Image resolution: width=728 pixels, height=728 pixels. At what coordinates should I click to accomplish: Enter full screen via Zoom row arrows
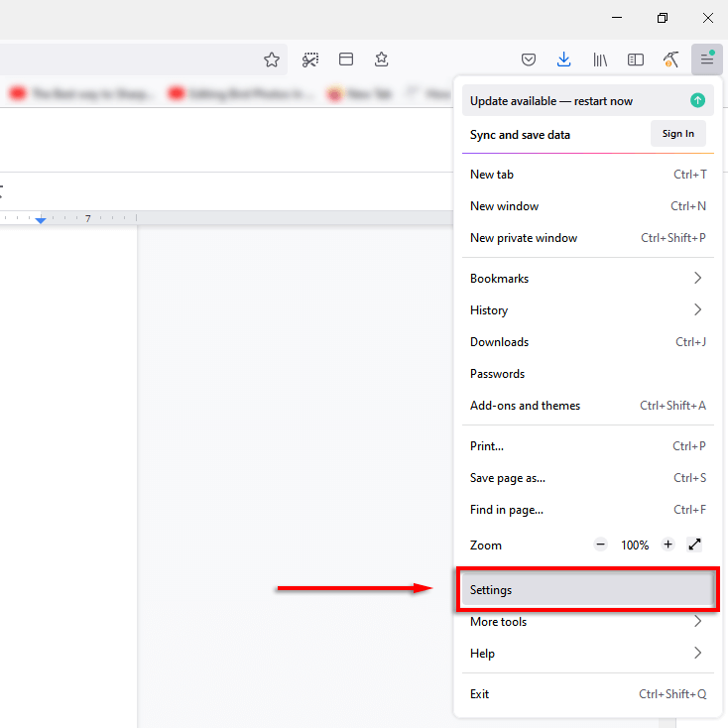point(694,545)
